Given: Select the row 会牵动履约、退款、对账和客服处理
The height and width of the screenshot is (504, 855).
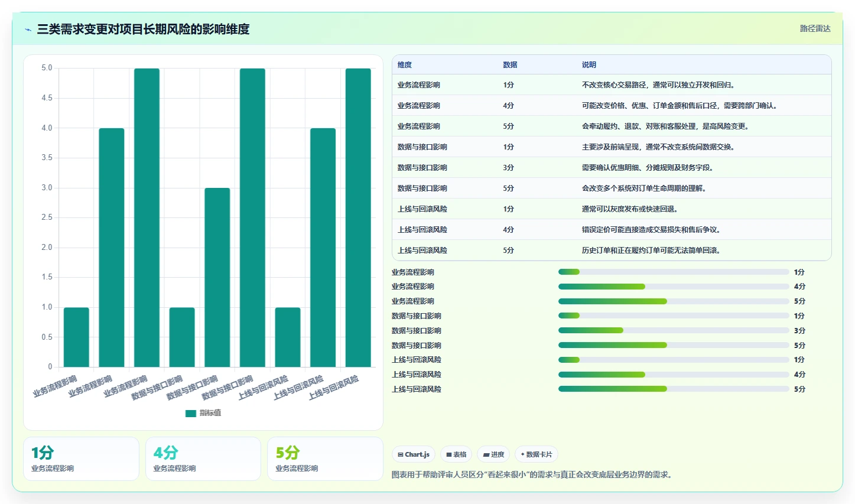Looking at the screenshot, I should (x=612, y=126).
